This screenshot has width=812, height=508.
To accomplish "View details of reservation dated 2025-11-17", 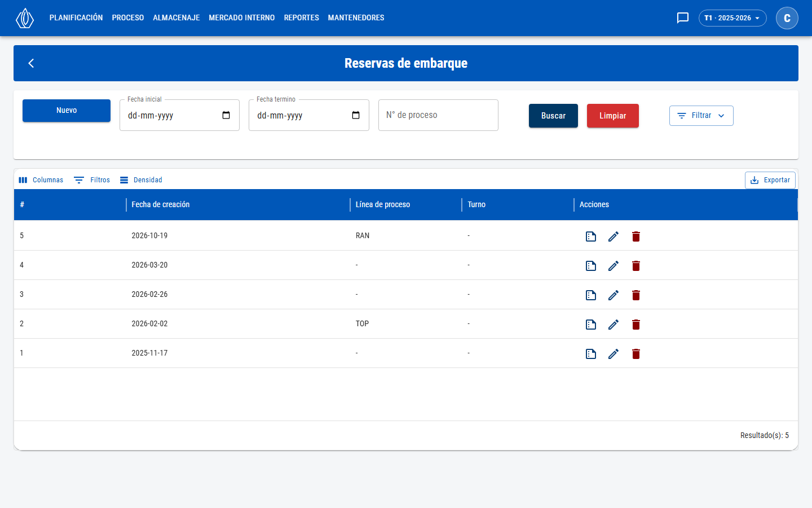I will click(591, 354).
